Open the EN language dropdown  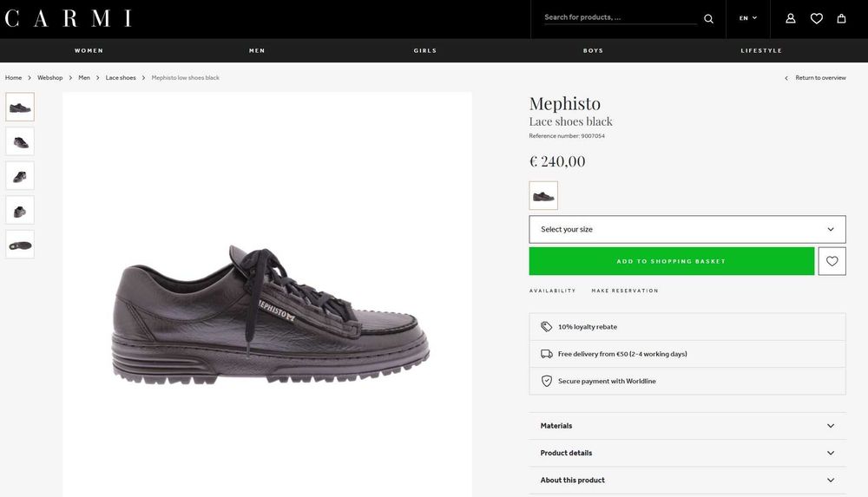coord(747,18)
